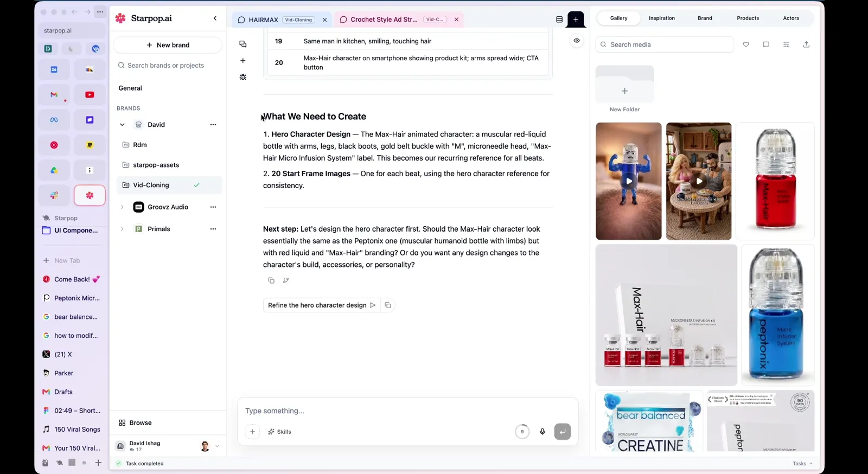Play the kitchen couple video thumbnail
This screenshot has height=474, width=868.
(x=699, y=181)
